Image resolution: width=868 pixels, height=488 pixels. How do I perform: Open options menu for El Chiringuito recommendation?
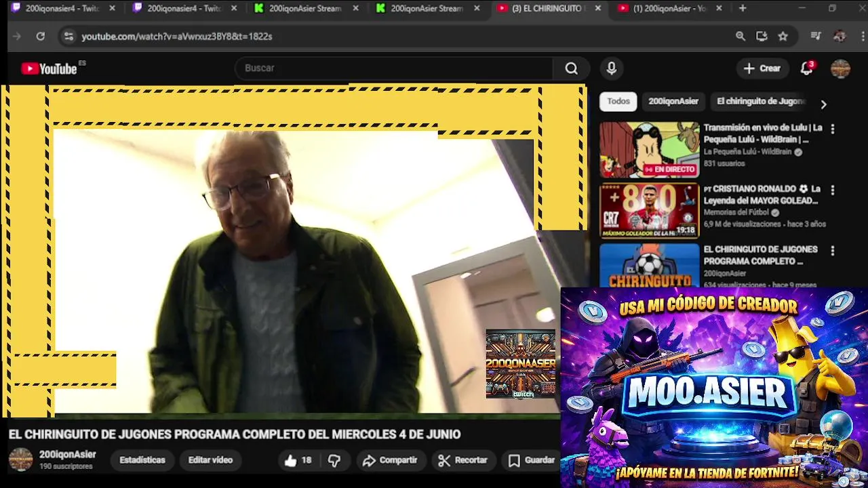[833, 251]
